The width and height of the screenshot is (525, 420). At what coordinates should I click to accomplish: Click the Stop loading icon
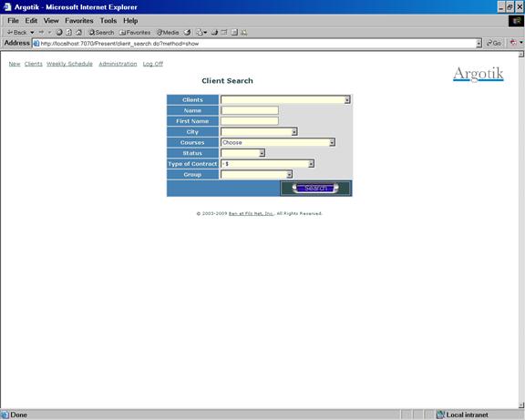click(59, 33)
